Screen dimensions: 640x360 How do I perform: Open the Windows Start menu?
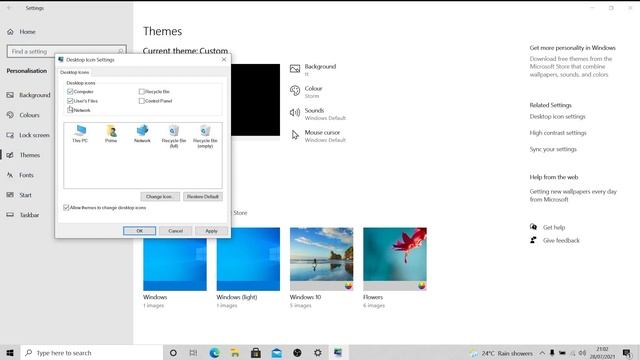pyautogui.click(x=10, y=353)
